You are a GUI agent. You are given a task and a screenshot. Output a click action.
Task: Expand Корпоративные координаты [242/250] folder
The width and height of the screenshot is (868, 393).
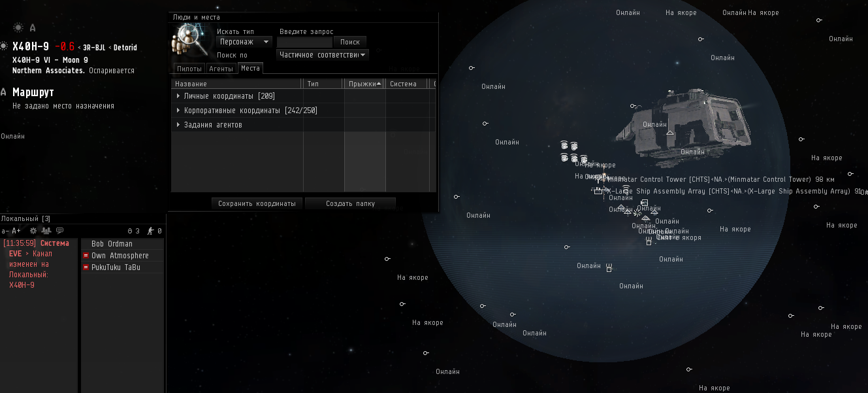pos(178,111)
